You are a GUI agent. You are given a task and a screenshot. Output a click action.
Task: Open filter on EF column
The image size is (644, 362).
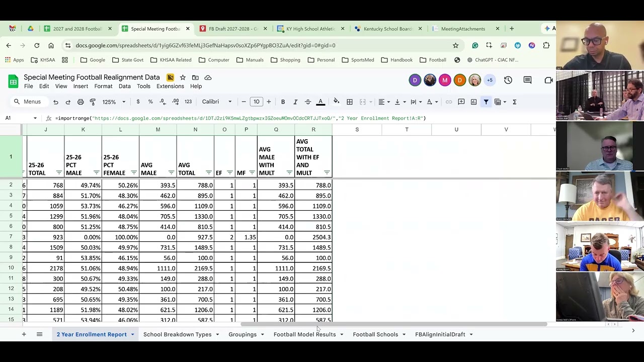click(230, 173)
